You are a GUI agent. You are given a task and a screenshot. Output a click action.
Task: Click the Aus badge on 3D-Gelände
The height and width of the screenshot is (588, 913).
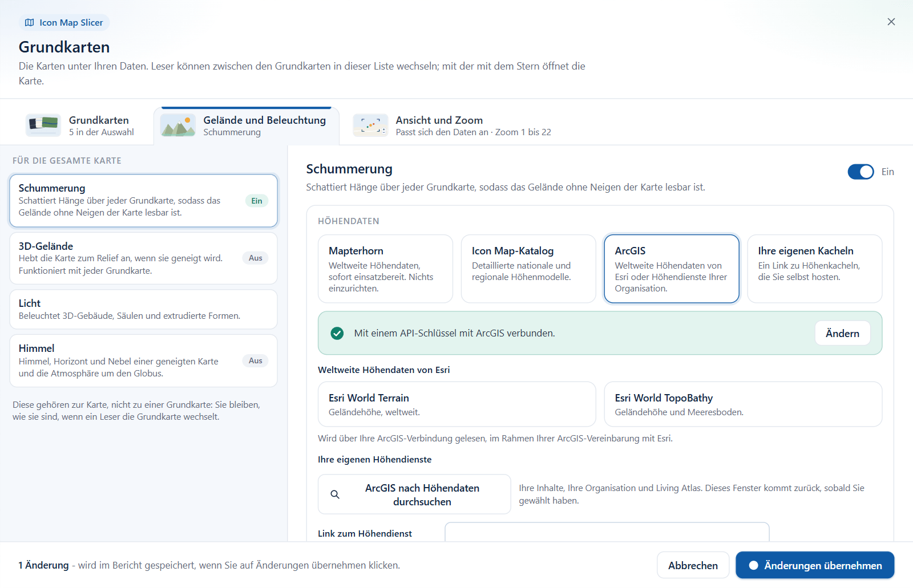point(256,258)
